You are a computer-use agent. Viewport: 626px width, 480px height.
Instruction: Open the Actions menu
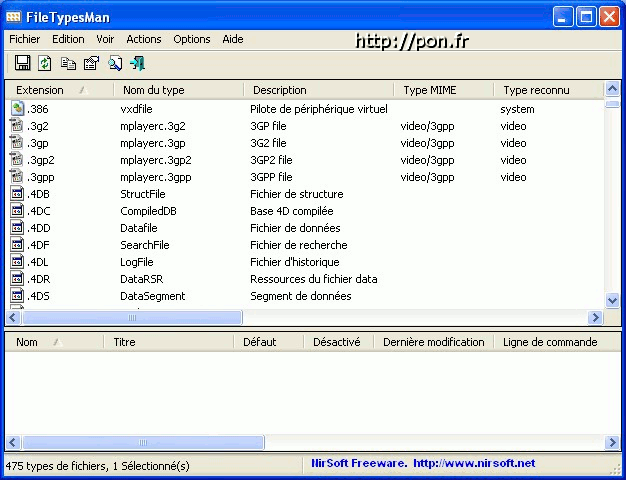144,39
